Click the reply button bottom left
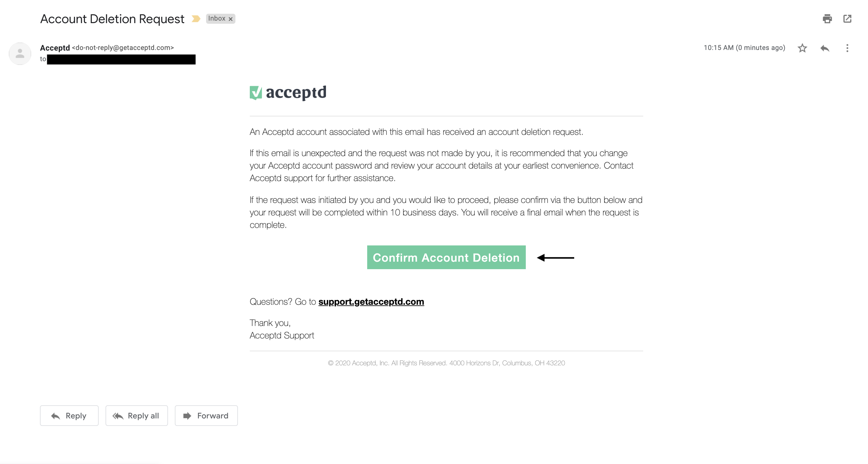Image resolution: width=868 pixels, height=464 pixels. [x=69, y=415]
